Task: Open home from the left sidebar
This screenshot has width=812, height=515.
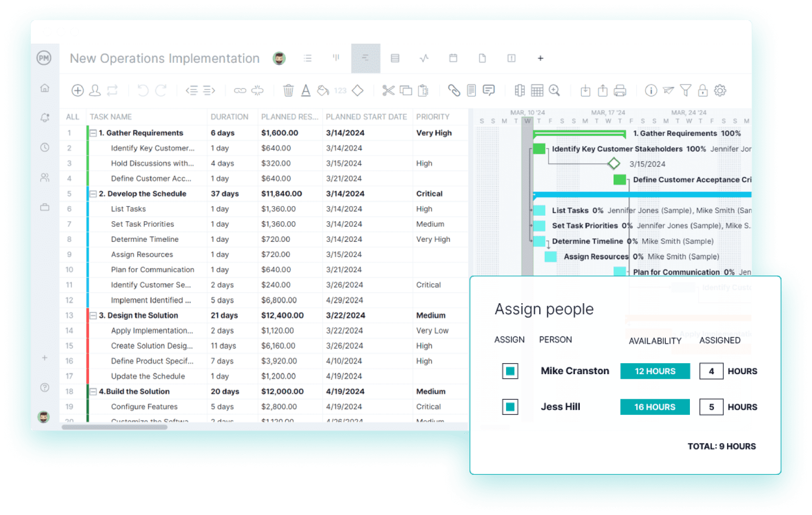Action: [x=45, y=88]
